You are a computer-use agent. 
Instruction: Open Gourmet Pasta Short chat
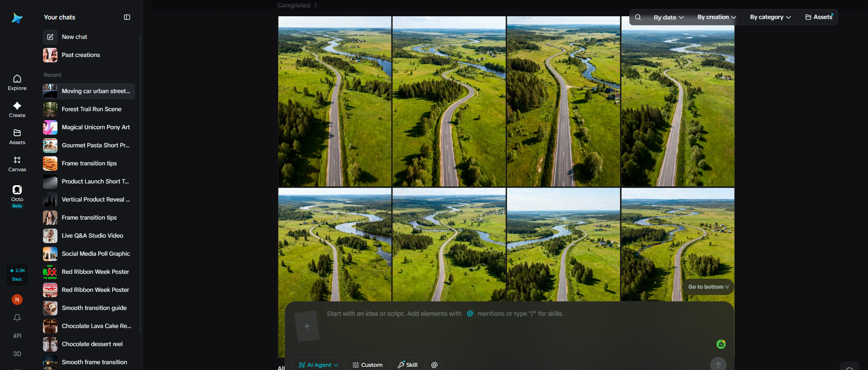[x=89, y=145]
